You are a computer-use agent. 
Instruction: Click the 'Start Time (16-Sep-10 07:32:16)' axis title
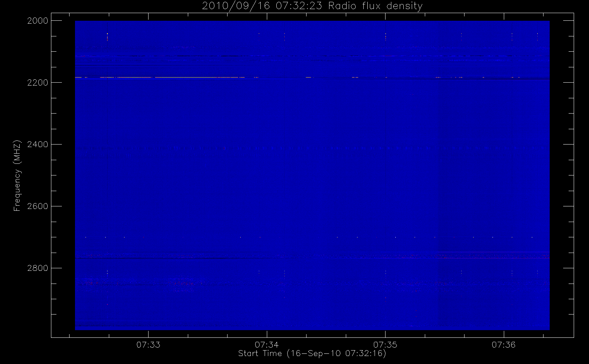(x=312, y=353)
